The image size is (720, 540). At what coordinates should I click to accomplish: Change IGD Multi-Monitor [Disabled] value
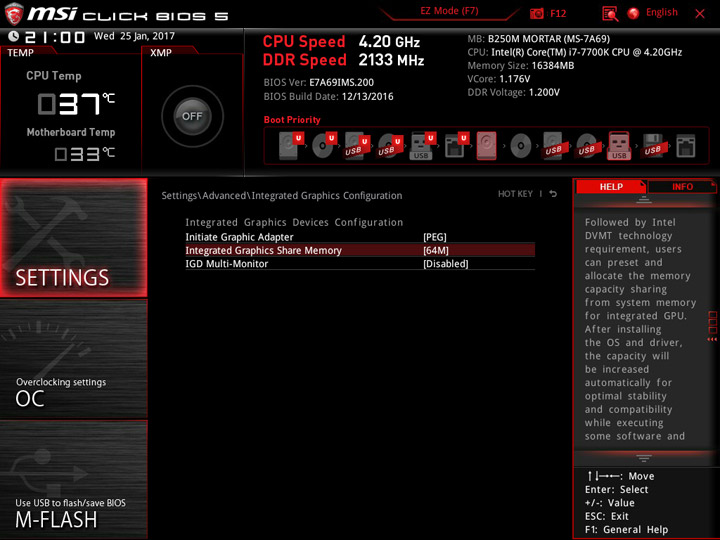pos(445,264)
